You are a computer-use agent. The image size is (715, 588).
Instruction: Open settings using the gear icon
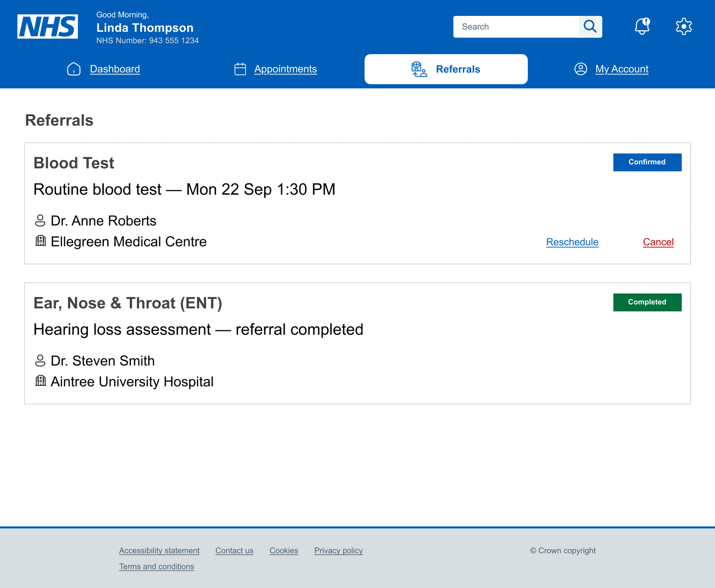683,26
